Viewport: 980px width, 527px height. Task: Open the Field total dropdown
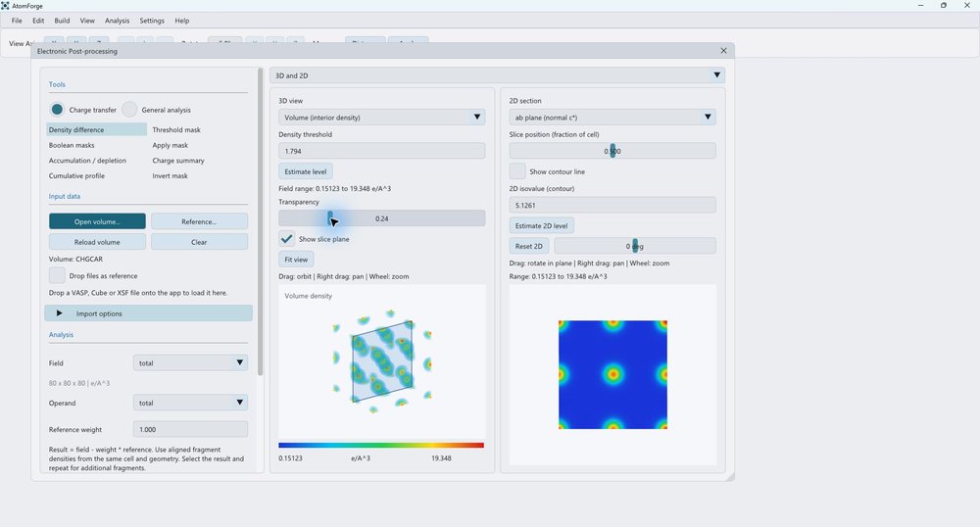[190, 362]
